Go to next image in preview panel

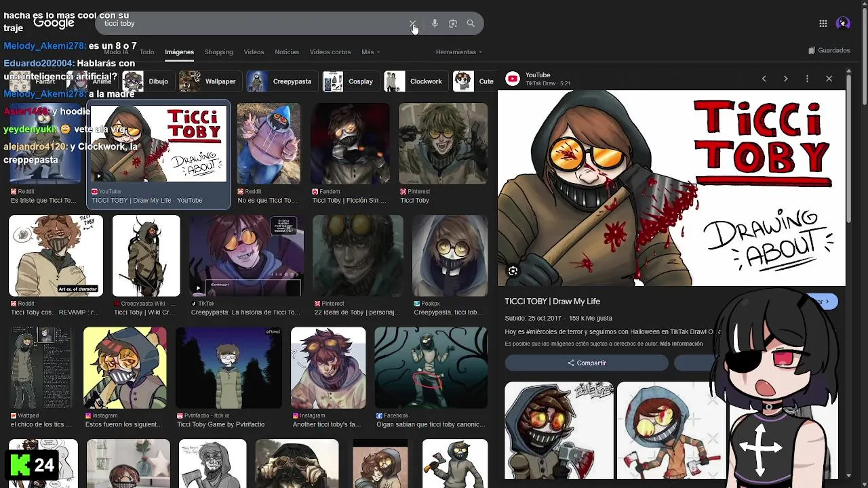pos(785,79)
